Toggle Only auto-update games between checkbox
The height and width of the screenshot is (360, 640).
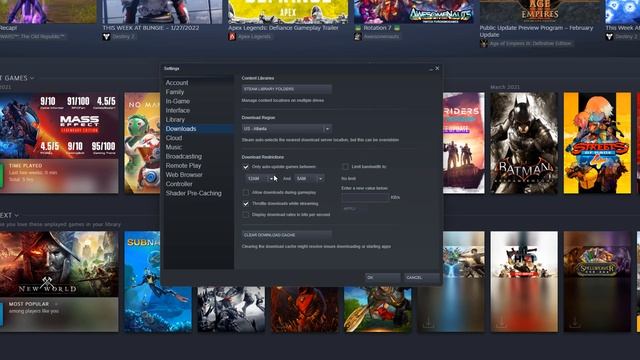coord(246,167)
